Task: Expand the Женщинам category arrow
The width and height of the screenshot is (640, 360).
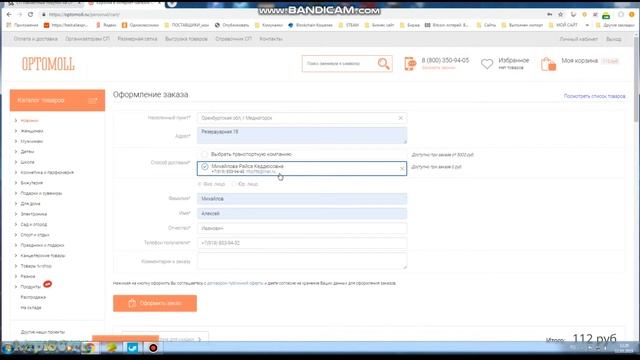Action: [x=16, y=131]
